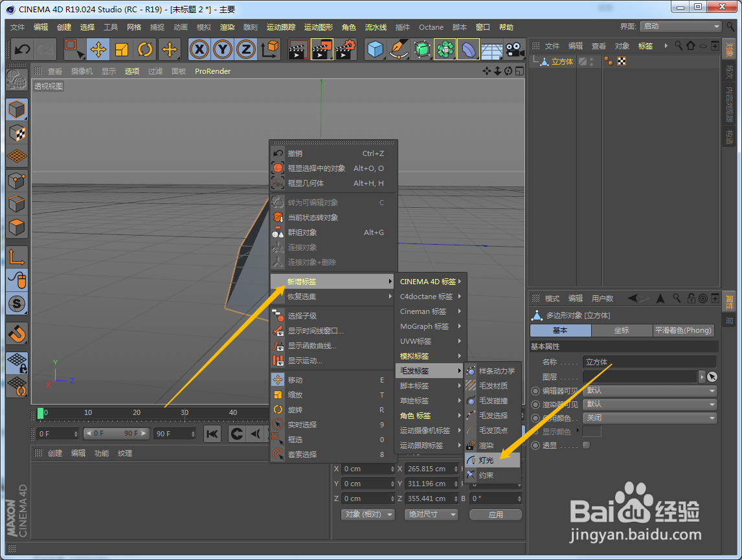Enable Polygons mode in left toolbar

click(17, 227)
